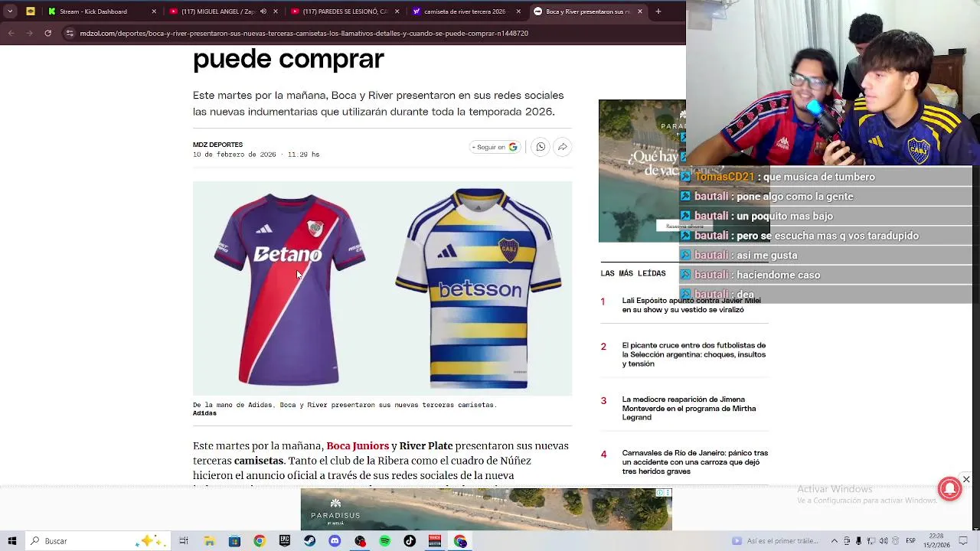Click MDZ DEPORTES author label
This screenshot has width=980, height=551.
[217, 145]
